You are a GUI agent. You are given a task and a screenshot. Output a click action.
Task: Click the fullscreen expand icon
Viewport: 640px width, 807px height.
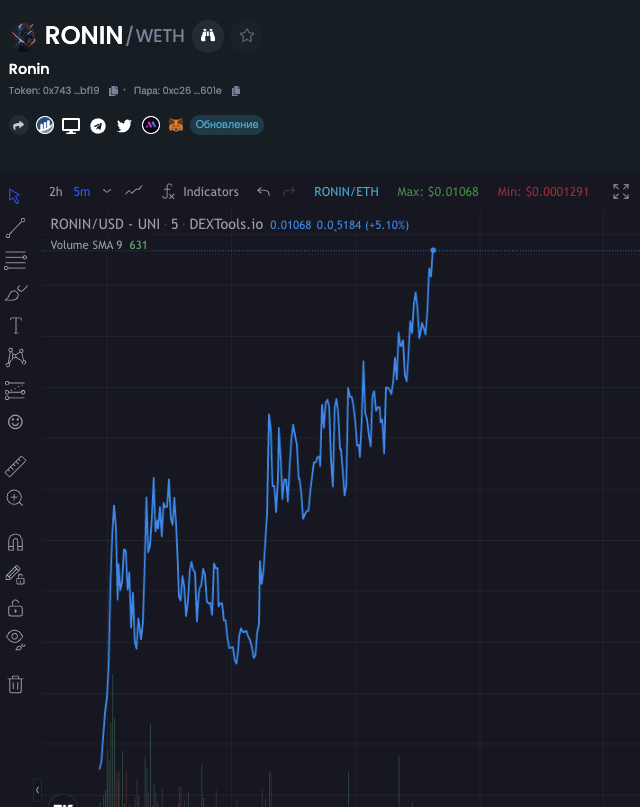coord(621,191)
